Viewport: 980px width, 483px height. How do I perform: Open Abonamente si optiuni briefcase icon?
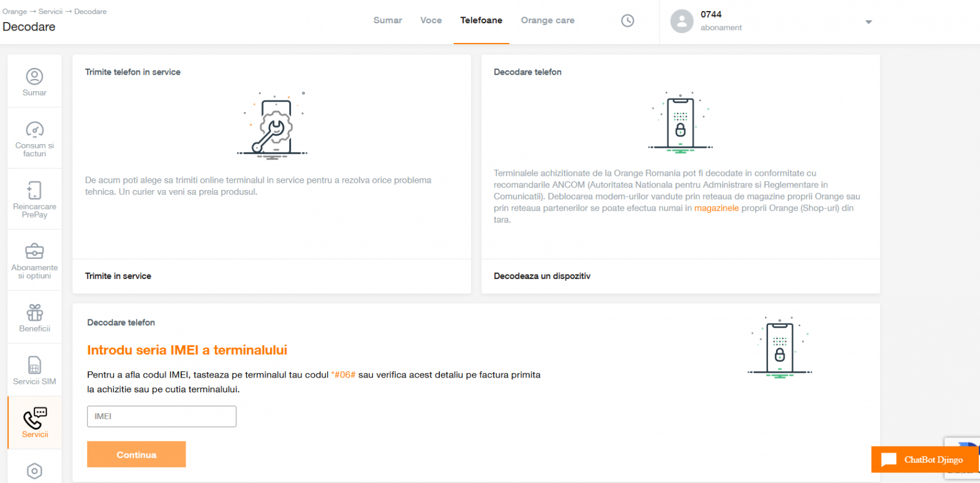click(34, 251)
